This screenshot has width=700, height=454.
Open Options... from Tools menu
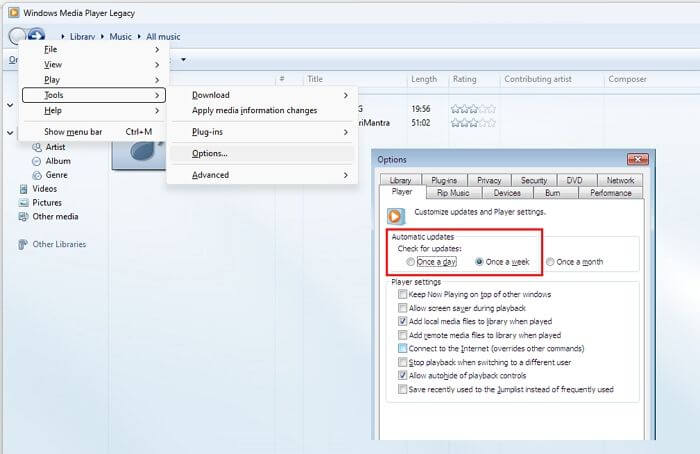point(262,154)
